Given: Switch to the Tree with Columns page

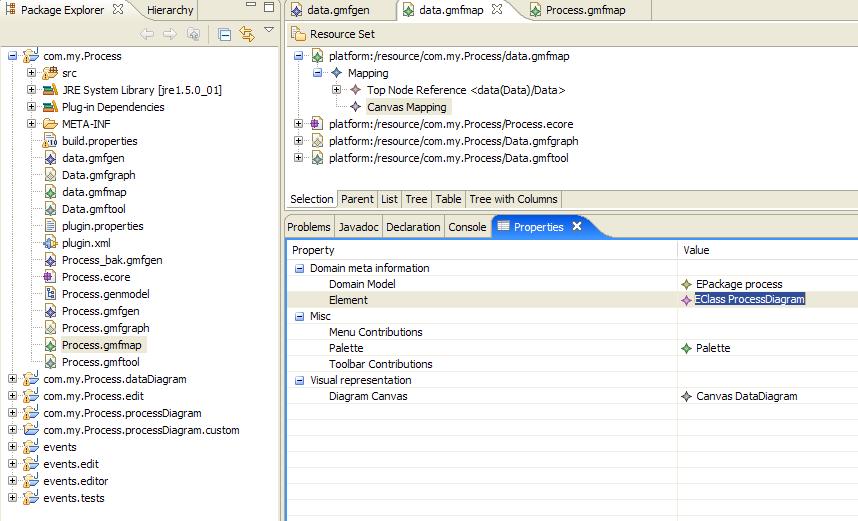Looking at the screenshot, I should click(513, 199).
